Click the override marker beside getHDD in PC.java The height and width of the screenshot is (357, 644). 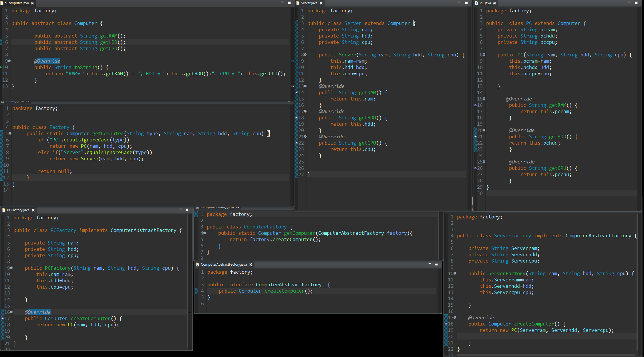(475, 137)
